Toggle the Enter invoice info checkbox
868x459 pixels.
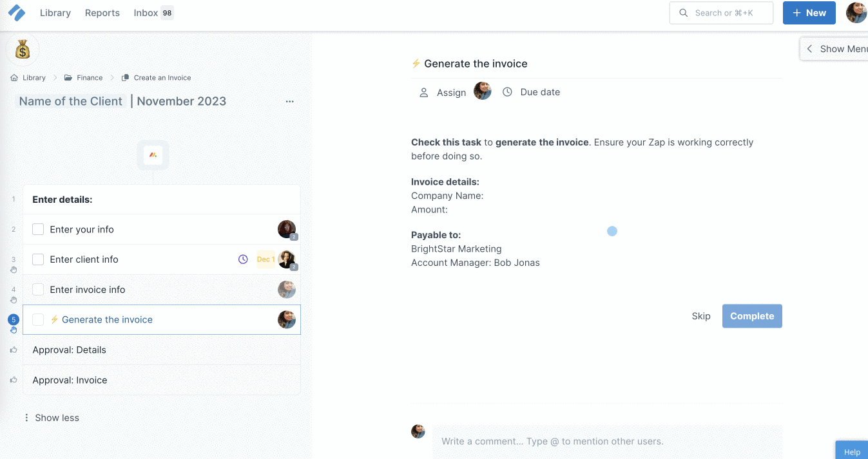pos(38,290)
